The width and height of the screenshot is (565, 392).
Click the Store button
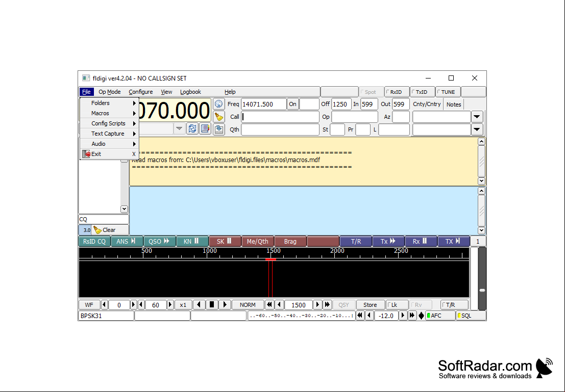point(370,304)
